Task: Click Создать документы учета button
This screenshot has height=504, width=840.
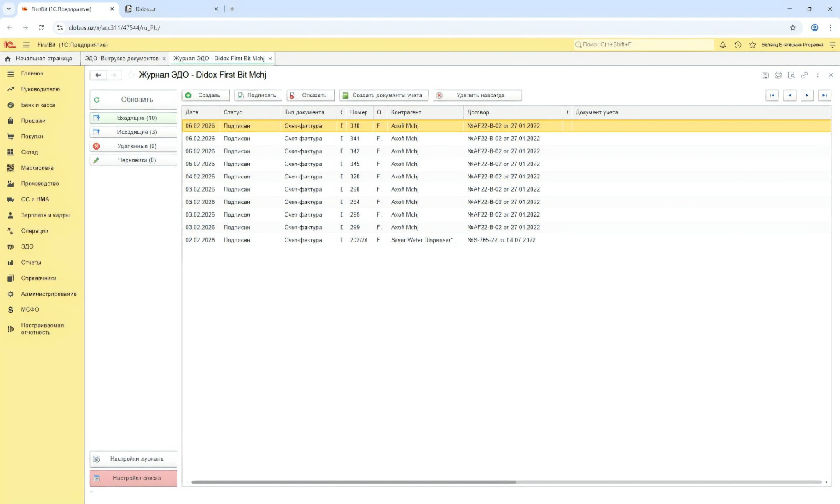Action: [x=383, y=95]
